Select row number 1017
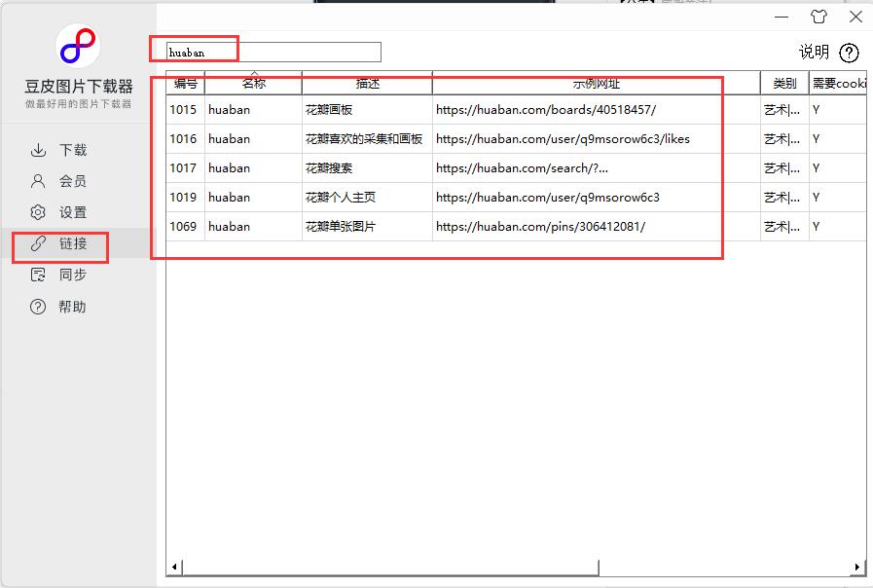The height and width of the screenshot is (588, 873). tap(183, 168)
